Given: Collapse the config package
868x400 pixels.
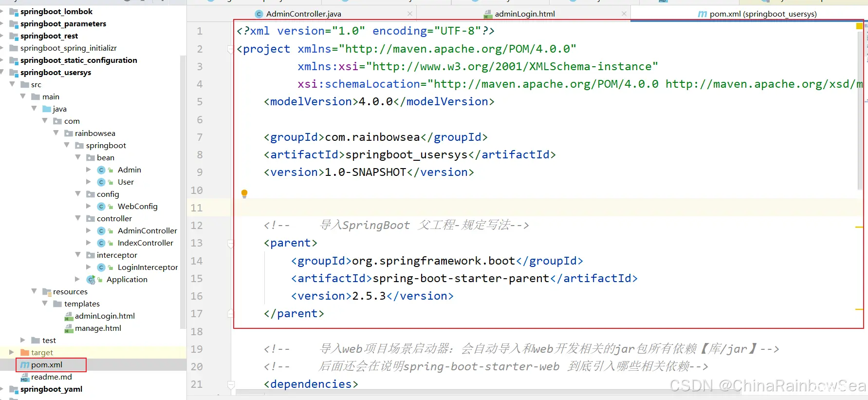Looking at the screenshot, I should (78, 194).
